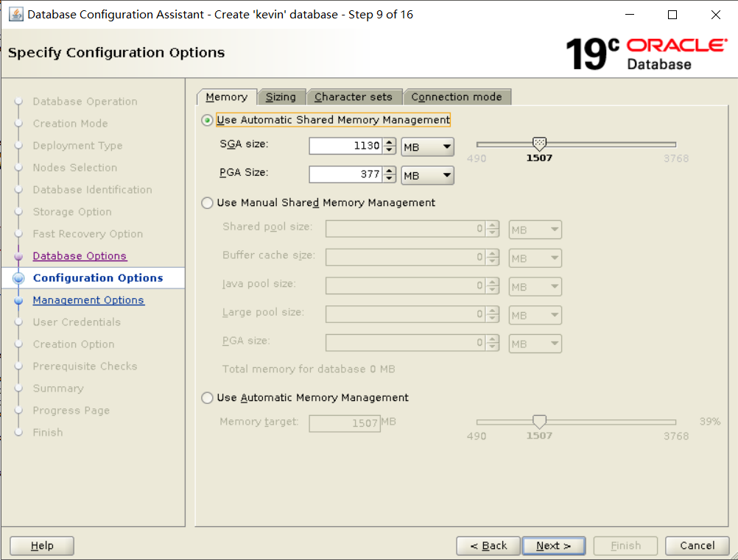This screenshot has width=738, height=560.
Task: Cancel the database creation wizard
Action: [x=697, y=545]
